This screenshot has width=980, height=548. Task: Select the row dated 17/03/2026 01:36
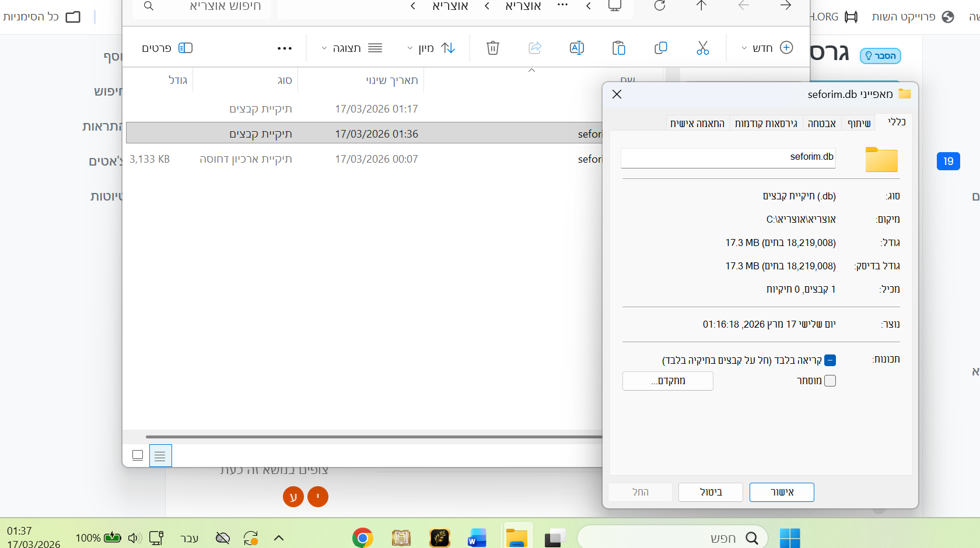364,134
